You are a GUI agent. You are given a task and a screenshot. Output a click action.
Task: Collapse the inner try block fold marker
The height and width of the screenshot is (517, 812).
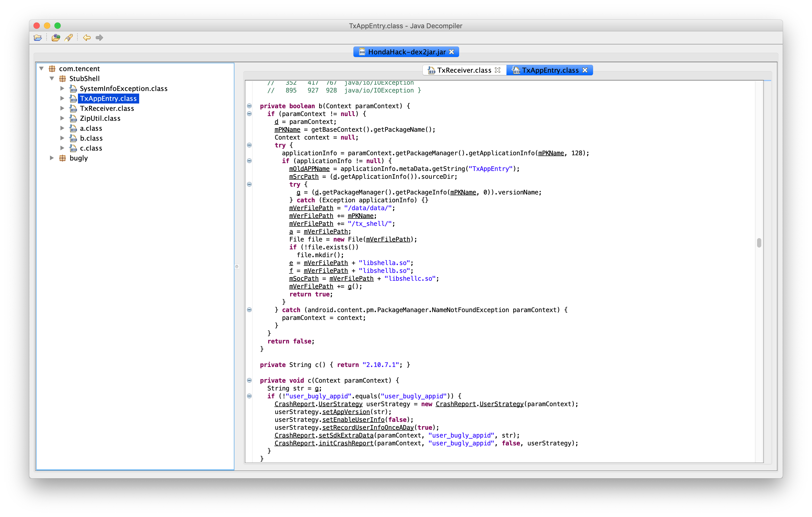point(249,184)
